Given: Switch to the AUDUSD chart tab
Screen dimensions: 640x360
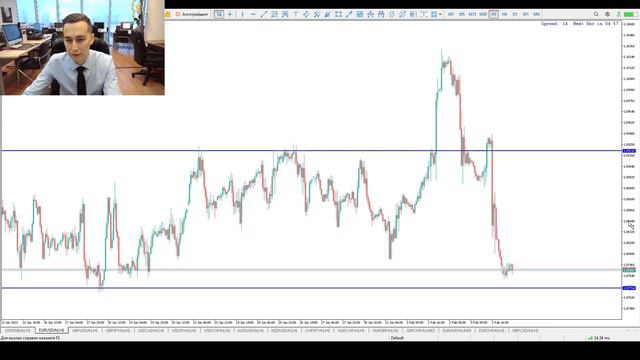Looking at the screenshot, I should pyautogui.click(x=251, y=330).
